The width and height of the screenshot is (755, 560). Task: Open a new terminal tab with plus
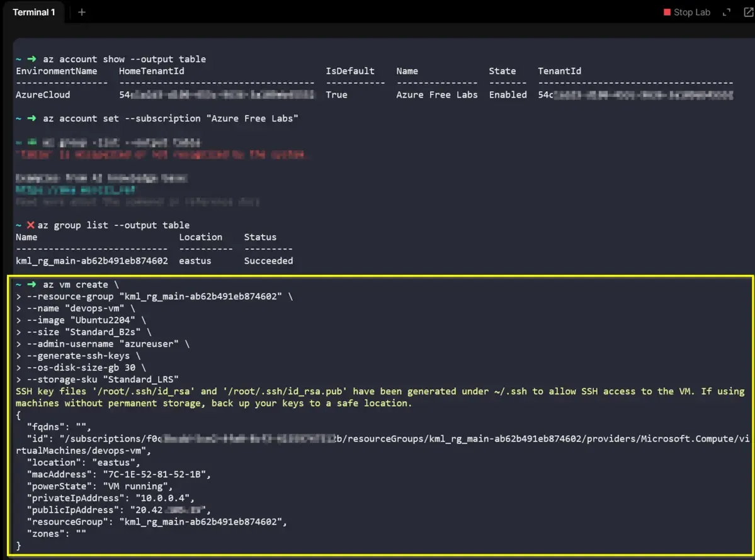coord(82,13)
